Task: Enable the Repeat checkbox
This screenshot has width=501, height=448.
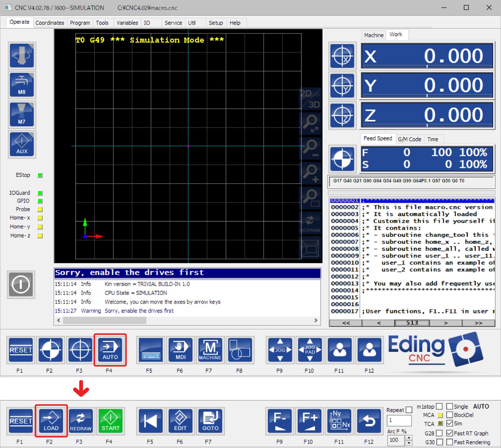Action: (409, 410)
